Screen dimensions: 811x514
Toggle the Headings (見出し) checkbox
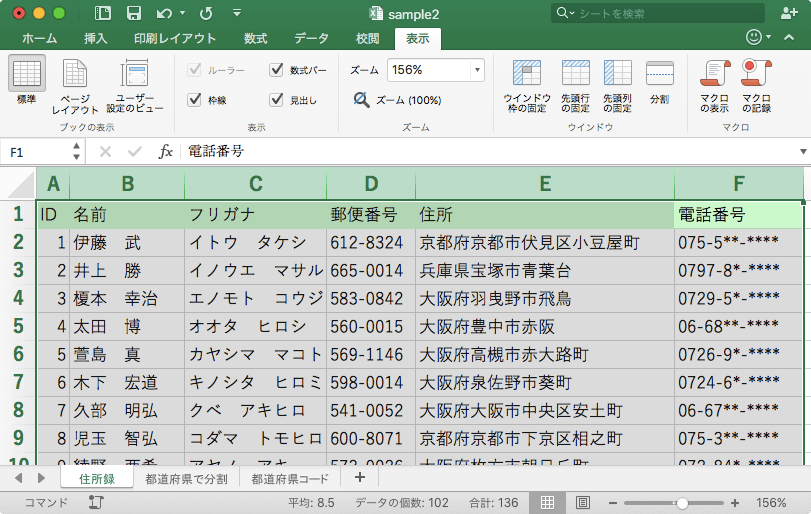pyautogui.click(x=276, y=99)
